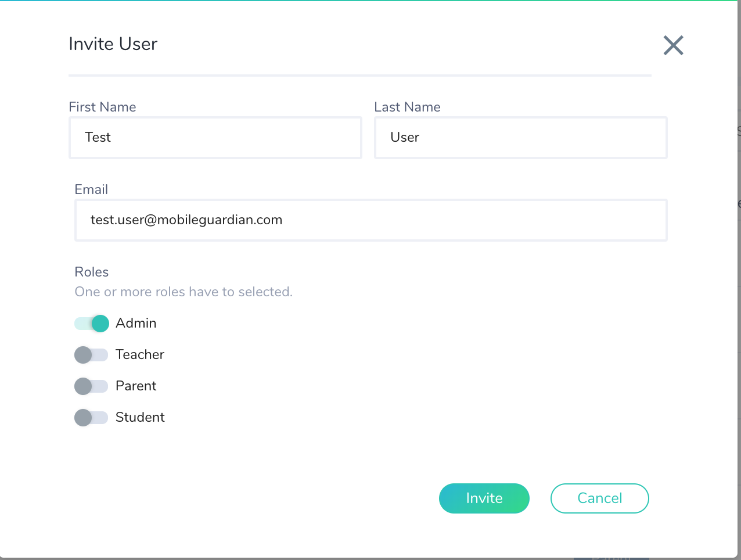
Task: Click the 'One or more roles' hint text
Action: (184, 292)
